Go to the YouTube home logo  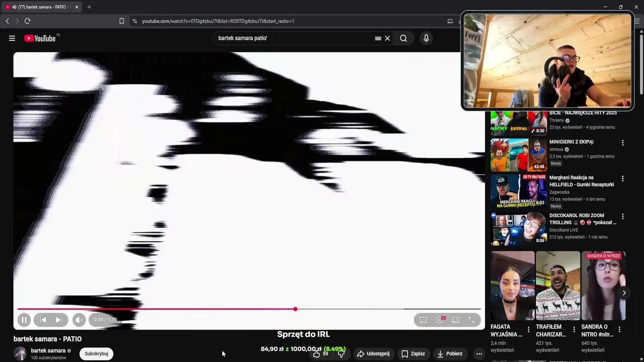point(40,38)
